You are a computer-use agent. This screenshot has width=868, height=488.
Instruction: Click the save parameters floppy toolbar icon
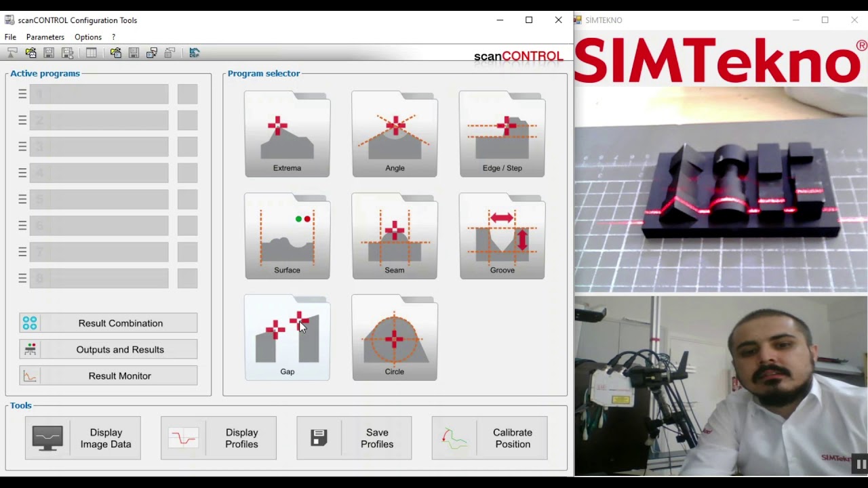[134, 53]
